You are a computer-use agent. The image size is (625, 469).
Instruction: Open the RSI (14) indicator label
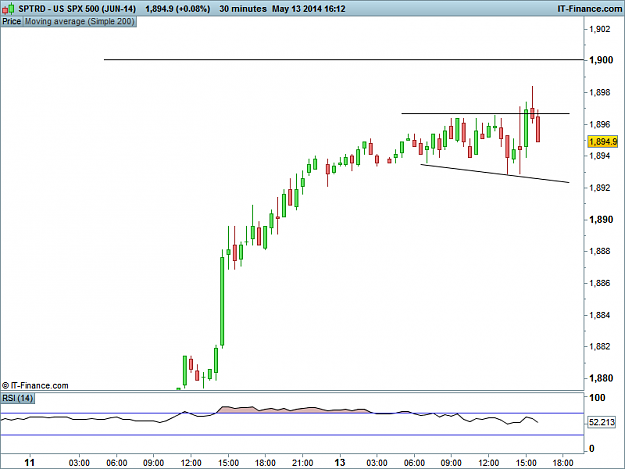[x=18, y=398]
